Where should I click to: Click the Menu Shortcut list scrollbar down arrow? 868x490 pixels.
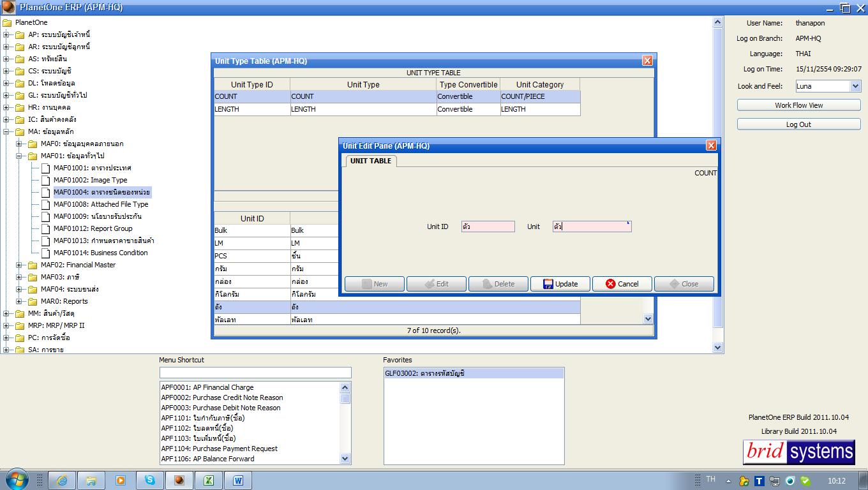pyautogui.click(x=345, y=458)
